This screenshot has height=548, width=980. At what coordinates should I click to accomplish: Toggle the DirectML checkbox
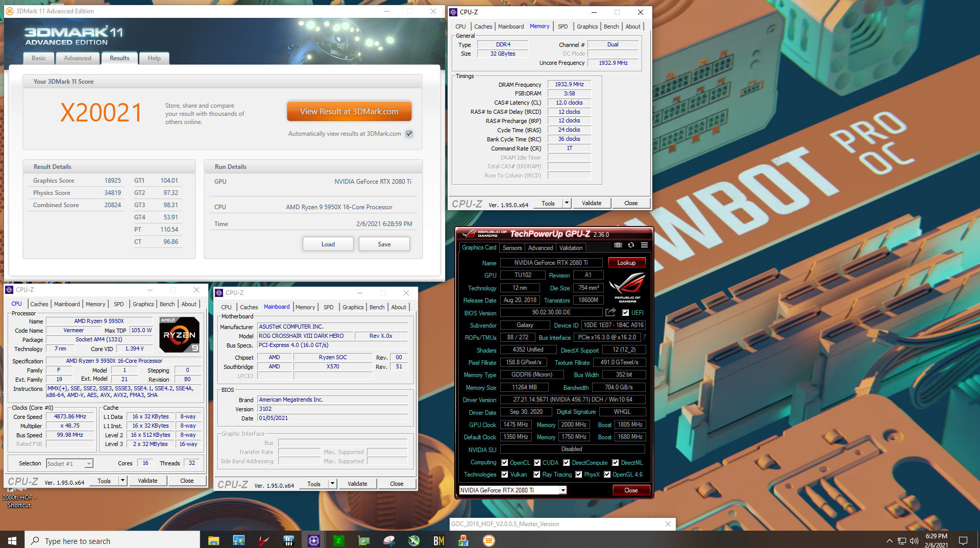[x=615, y=462]
